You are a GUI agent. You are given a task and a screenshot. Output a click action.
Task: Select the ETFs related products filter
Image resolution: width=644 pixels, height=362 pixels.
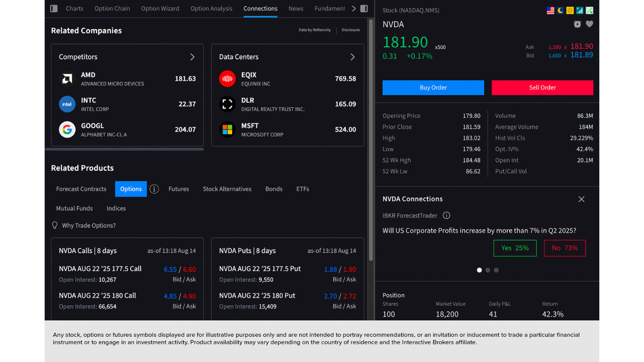click(302, 189)
